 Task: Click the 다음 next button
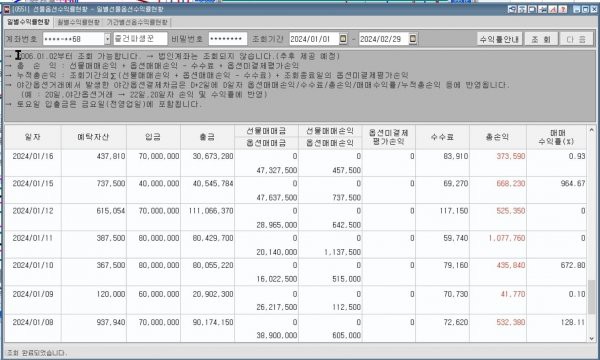(576, 39)
